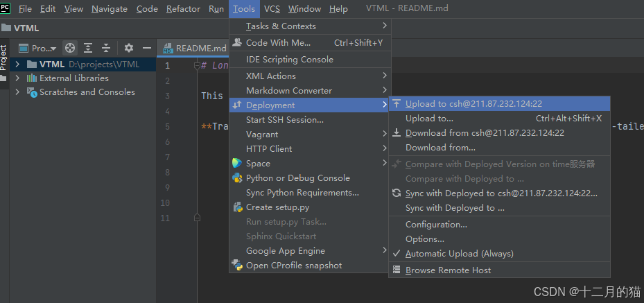Click sync icon beside Sync with Deployed to csh
The image size is (644, 303).
coord(397,193)
